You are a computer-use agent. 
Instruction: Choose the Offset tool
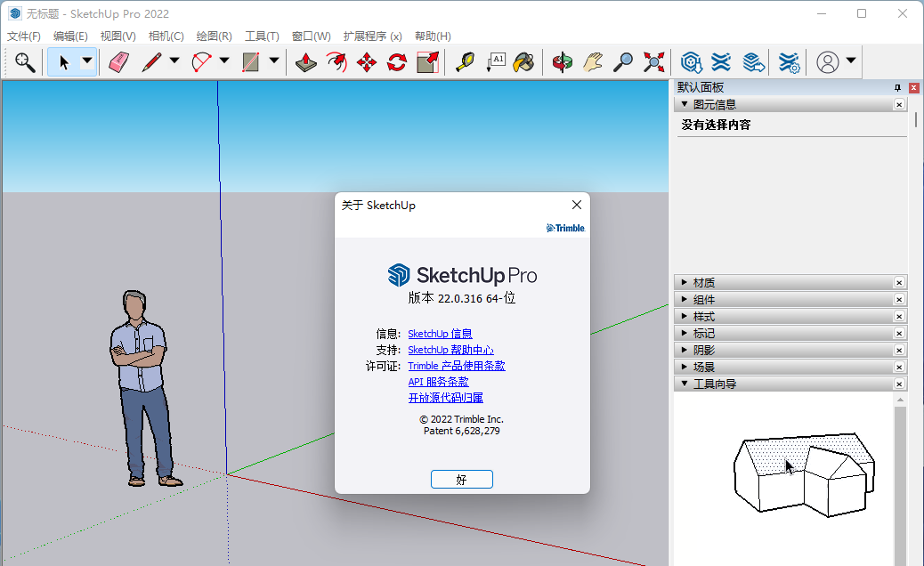[x=336, y=61]
